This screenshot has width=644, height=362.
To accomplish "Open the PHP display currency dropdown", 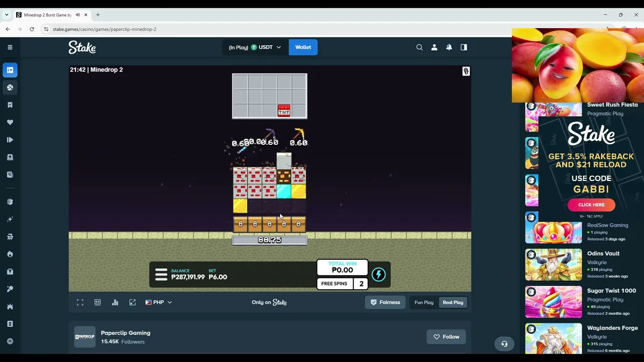I will [x=158, y=302].
